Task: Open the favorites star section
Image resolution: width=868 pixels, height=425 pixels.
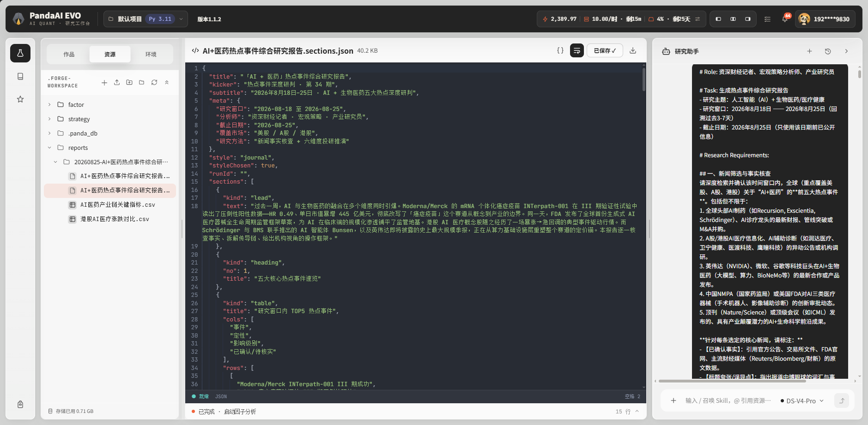Action: point(20,99)
